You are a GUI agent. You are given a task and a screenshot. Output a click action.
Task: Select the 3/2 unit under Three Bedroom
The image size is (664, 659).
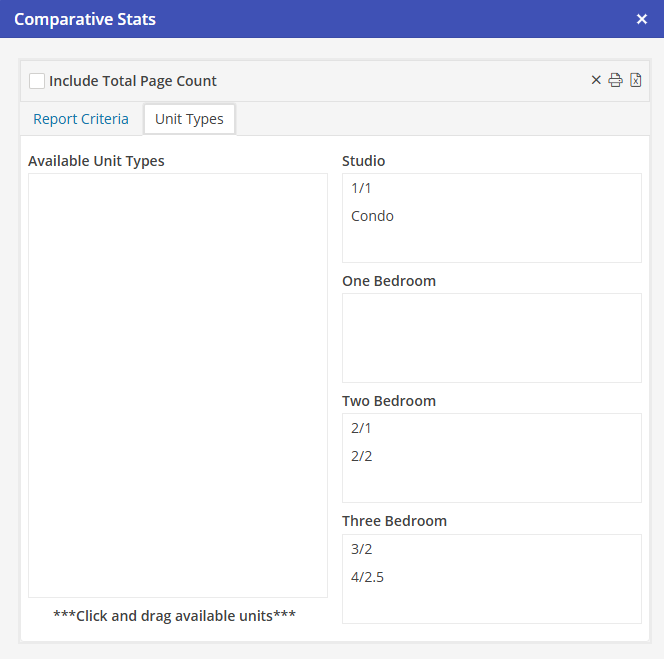pos(361,549)
